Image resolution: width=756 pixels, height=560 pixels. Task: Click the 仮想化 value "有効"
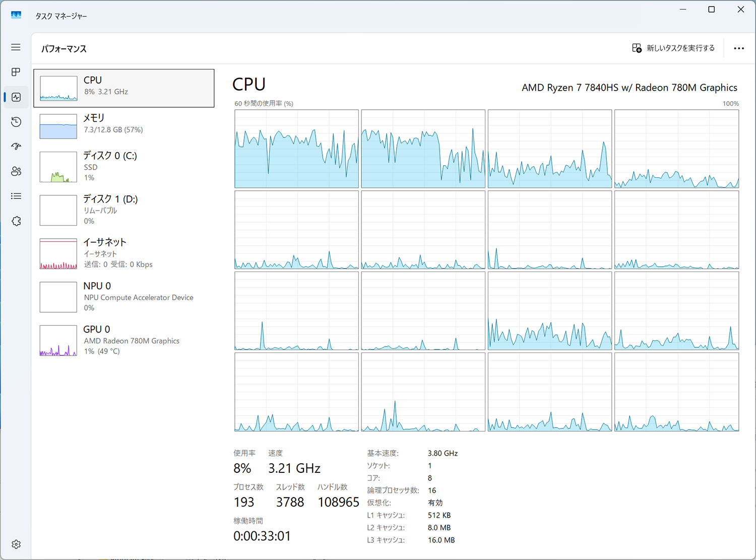click(435, 503)
